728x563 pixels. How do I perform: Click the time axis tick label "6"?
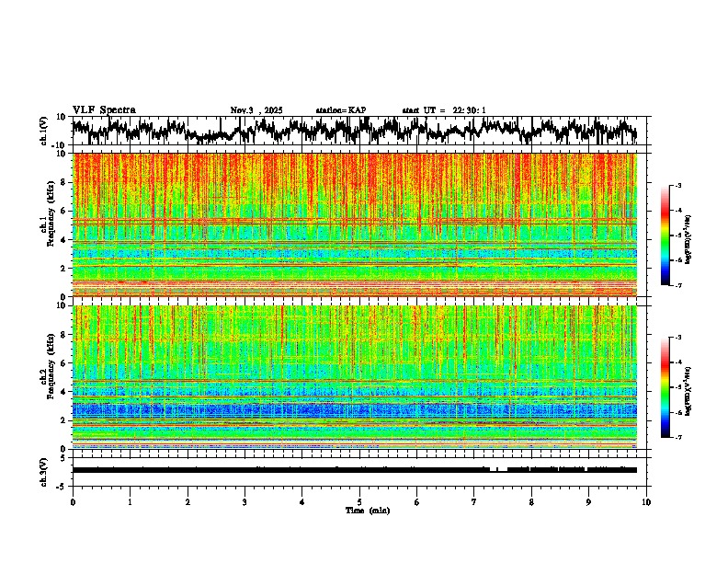417,502
